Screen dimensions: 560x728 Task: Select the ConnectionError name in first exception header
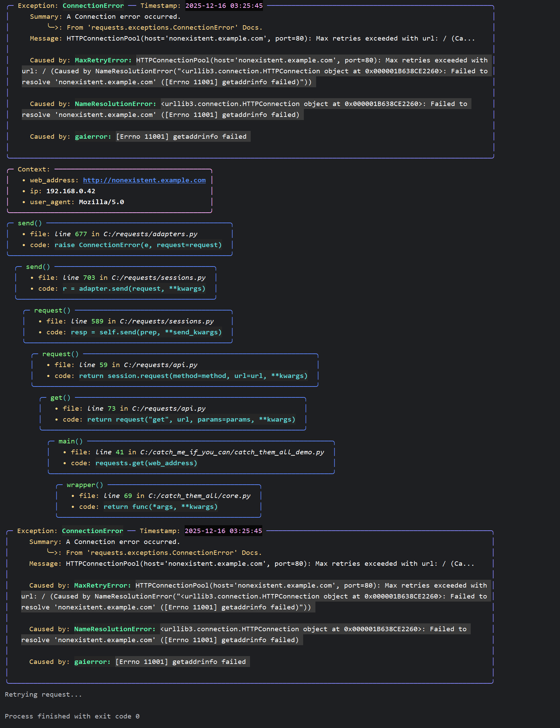tap(93, 6)
